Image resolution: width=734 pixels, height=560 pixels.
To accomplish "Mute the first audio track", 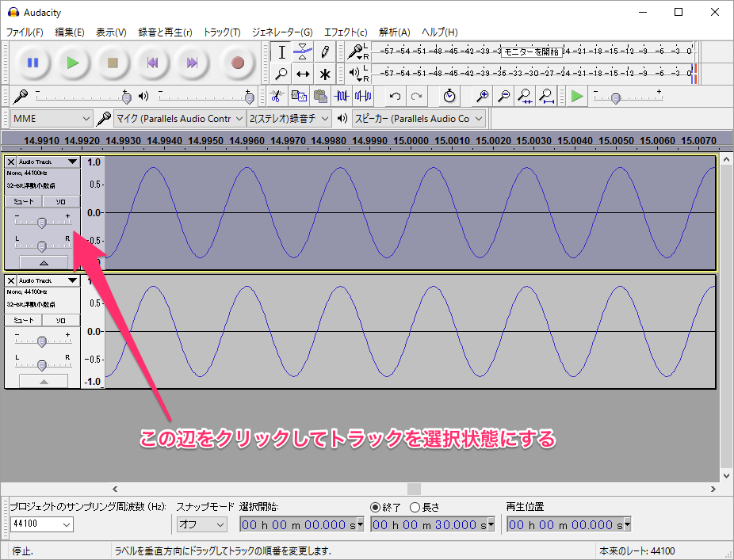I will pos(24,202).
